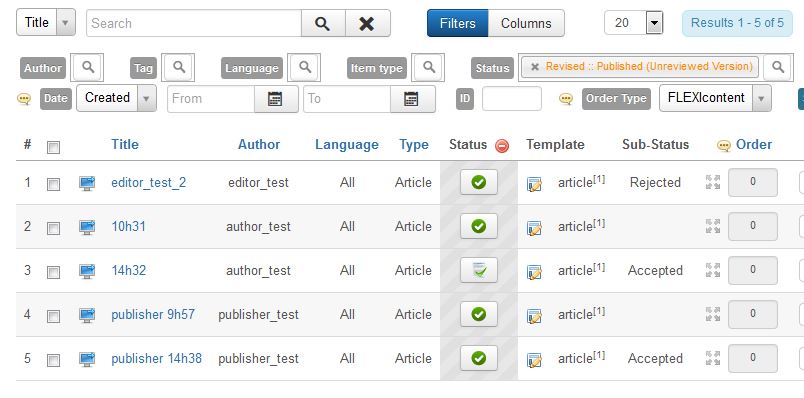
Task: Edit template layout for 14h32
Action: coord(534,272)
